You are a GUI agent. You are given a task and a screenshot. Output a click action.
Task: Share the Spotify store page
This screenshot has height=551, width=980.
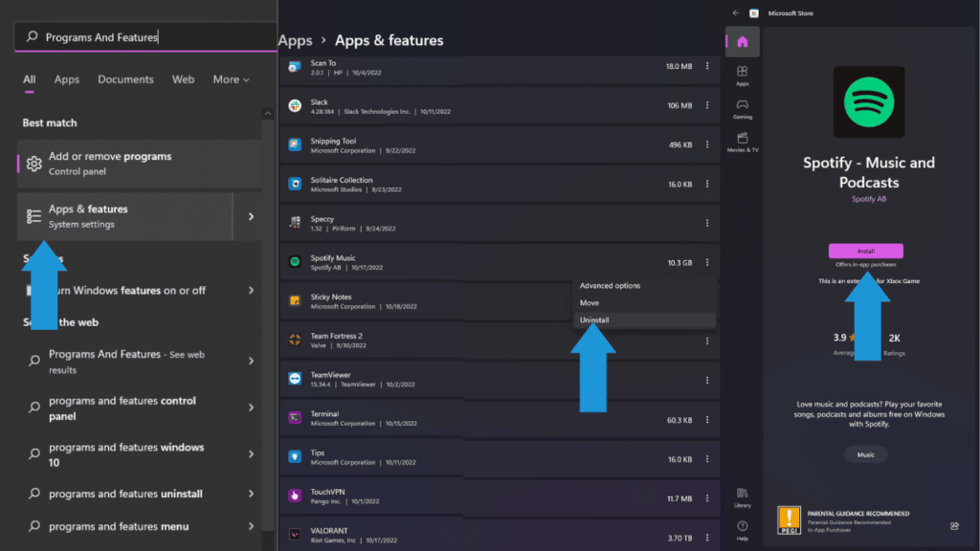(954, 526)
